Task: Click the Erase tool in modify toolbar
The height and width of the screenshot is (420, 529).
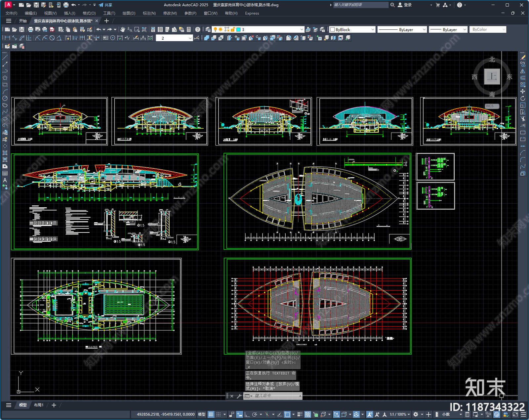Action: click(523, 58)
